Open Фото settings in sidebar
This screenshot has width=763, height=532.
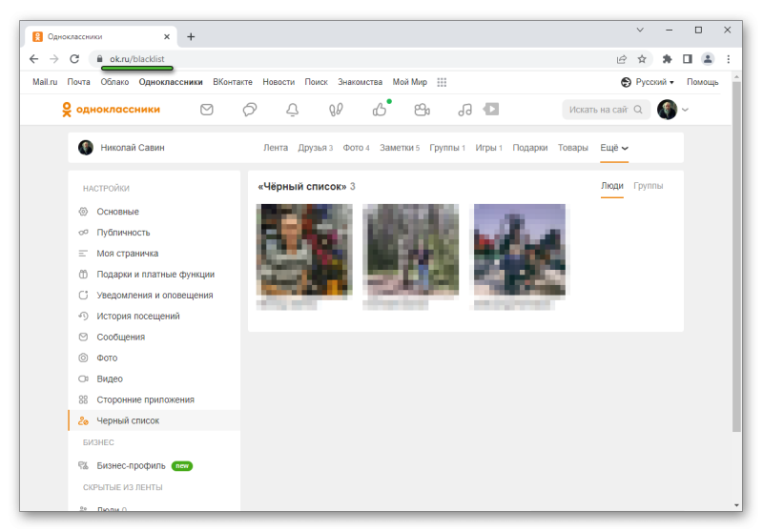coord(155,358)
